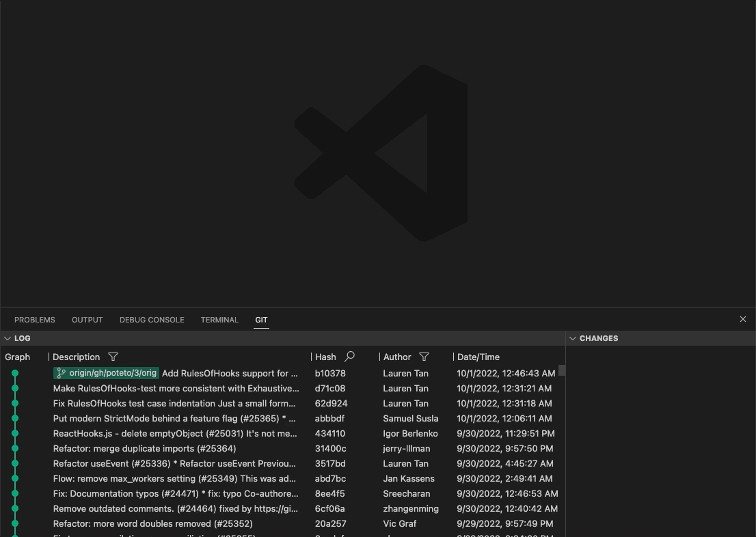This screenshot has width=756, height=537.
Task: Select commit 'Refactor useEvent (#25336)'
Action: click(174, 463)
